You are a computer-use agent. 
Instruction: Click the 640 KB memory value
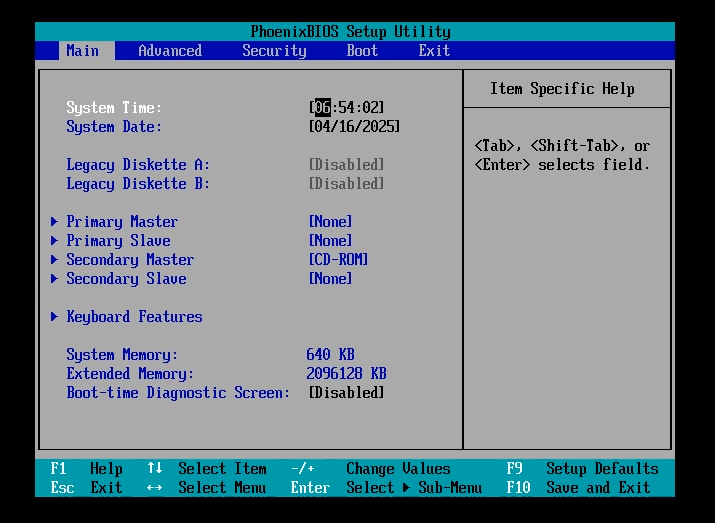click(331, 354)
